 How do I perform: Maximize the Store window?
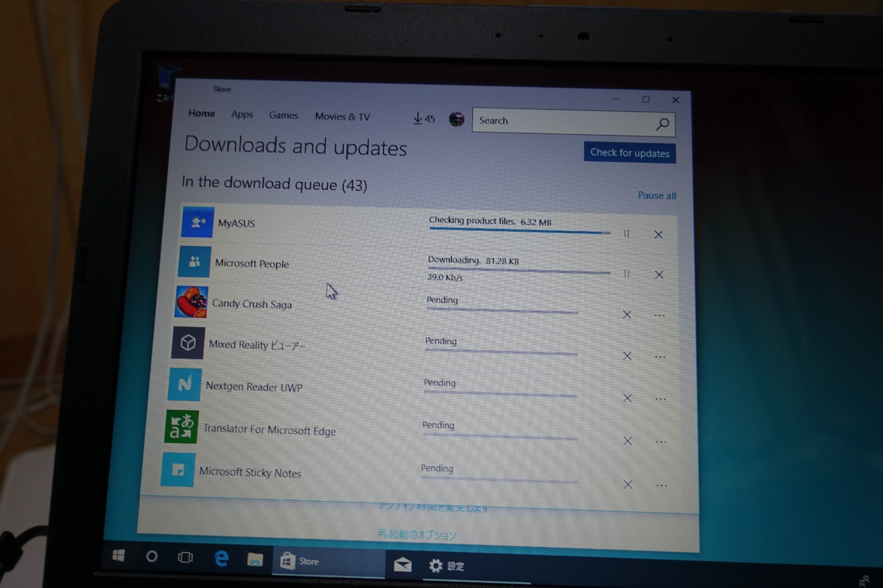click(646, 99)
